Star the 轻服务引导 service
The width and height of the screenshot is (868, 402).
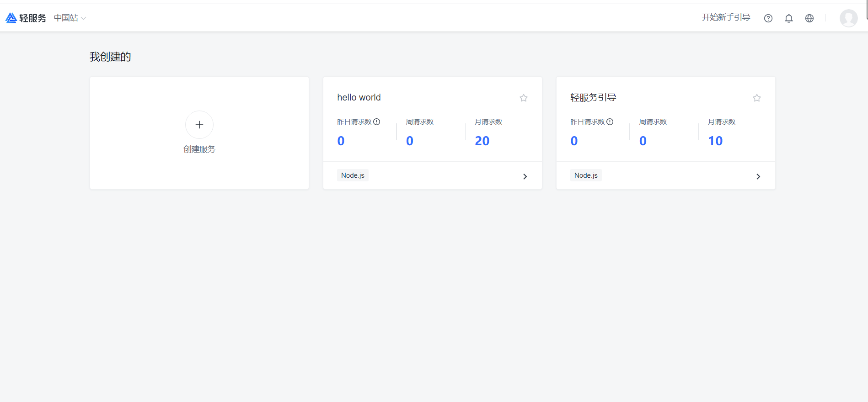click(x=757, y=98)
